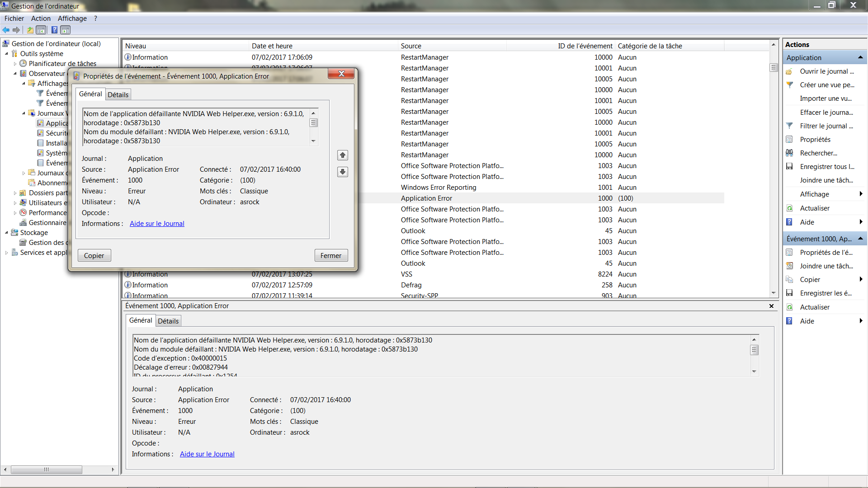Click the Copier button in dialog
The height and width of the screenshot is (488, 868).
click(x=94, y=256)
